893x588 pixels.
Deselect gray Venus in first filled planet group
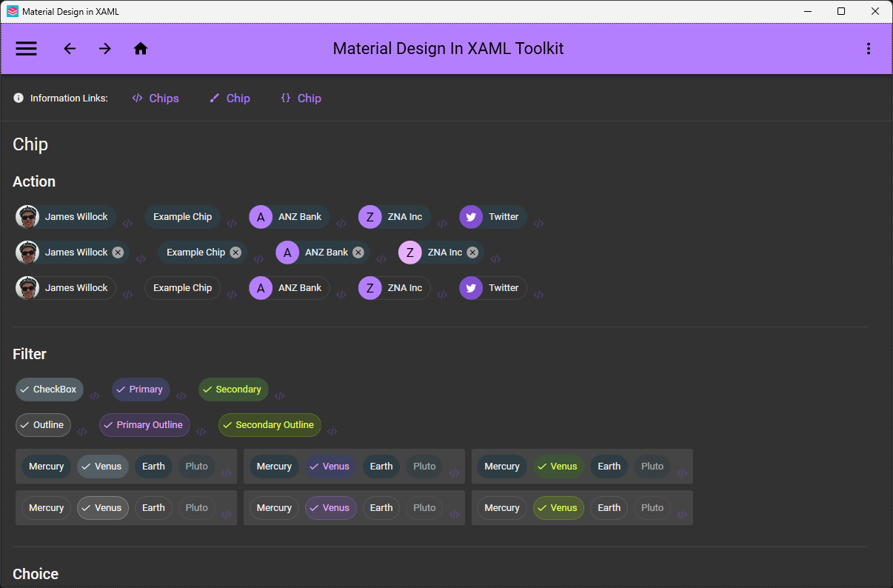point(103,467)
